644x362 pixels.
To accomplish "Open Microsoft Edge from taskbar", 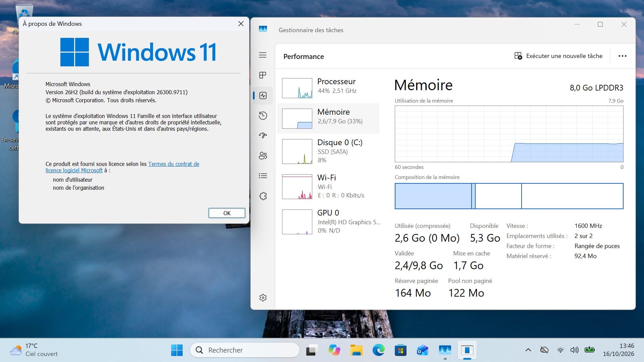I will (378, 350).
